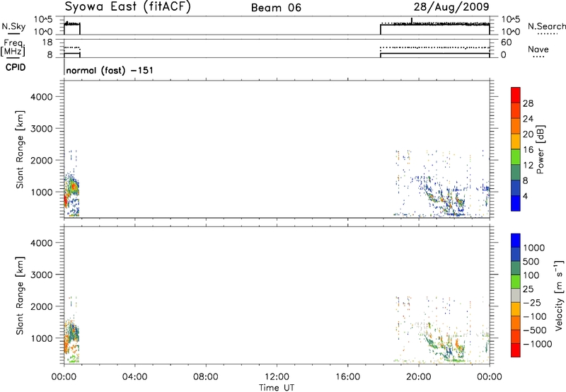Screen dimensions: 566x392
Task: Click the 'N.Search' legend label
Action: point(546,26)
